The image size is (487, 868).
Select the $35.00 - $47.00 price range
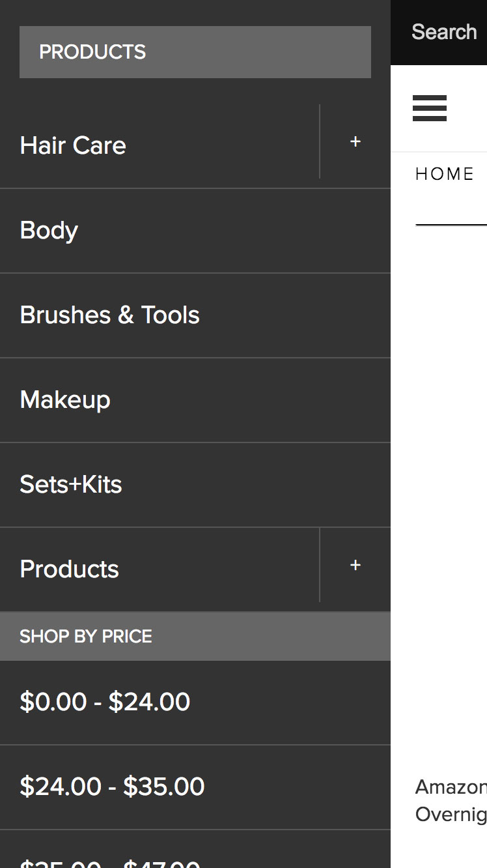tap(109, 863)
